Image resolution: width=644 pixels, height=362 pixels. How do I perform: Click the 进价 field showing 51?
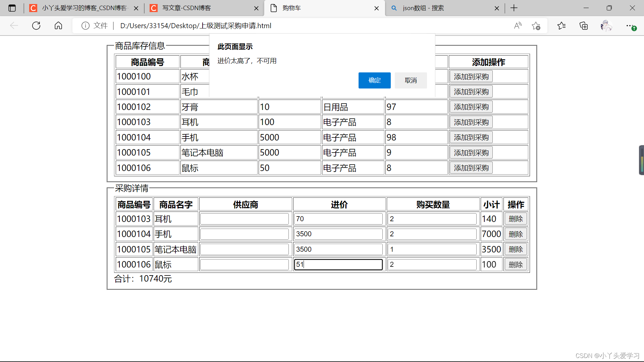pyautogui.click(x=338, y=264)
